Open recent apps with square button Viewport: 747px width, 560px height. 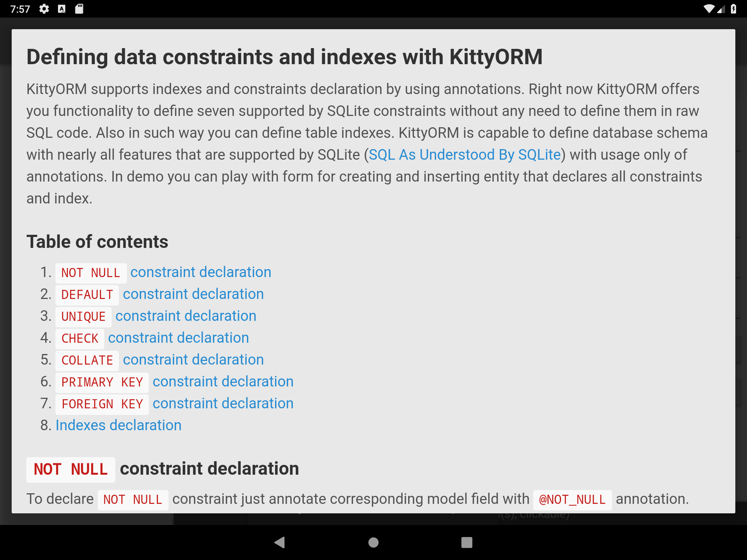pos(467,542)
